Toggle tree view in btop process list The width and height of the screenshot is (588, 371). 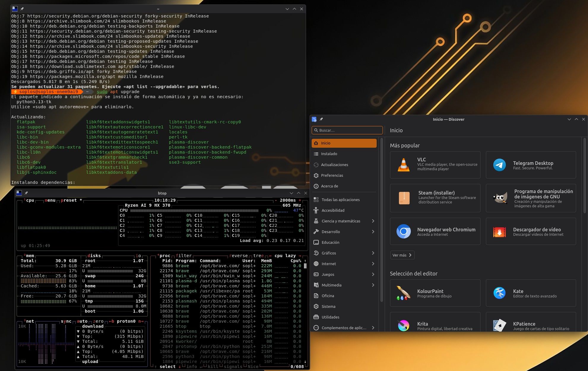coord(259,256)
